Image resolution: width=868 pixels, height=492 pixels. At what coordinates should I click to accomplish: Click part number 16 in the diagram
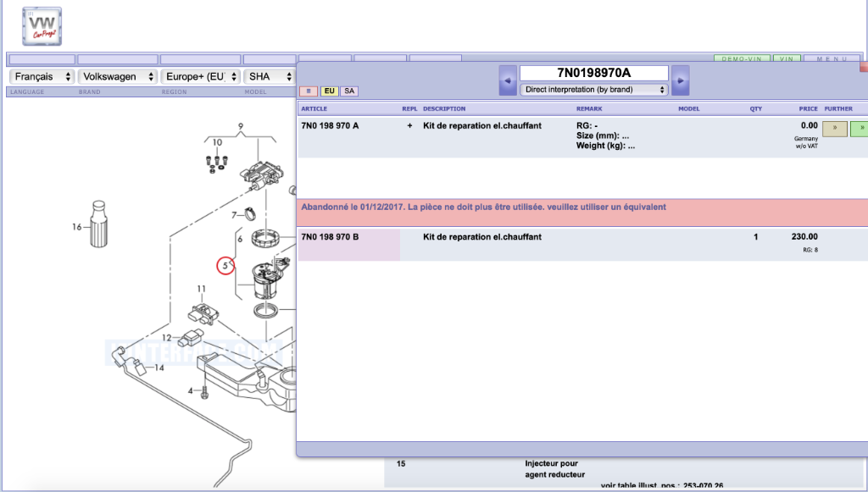[77, 226]
